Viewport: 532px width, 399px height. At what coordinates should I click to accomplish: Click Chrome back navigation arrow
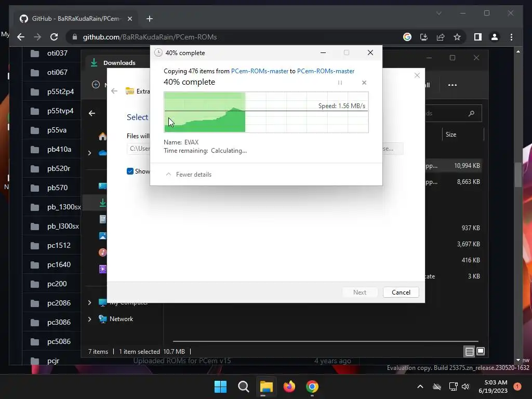[x=21, y=37]
